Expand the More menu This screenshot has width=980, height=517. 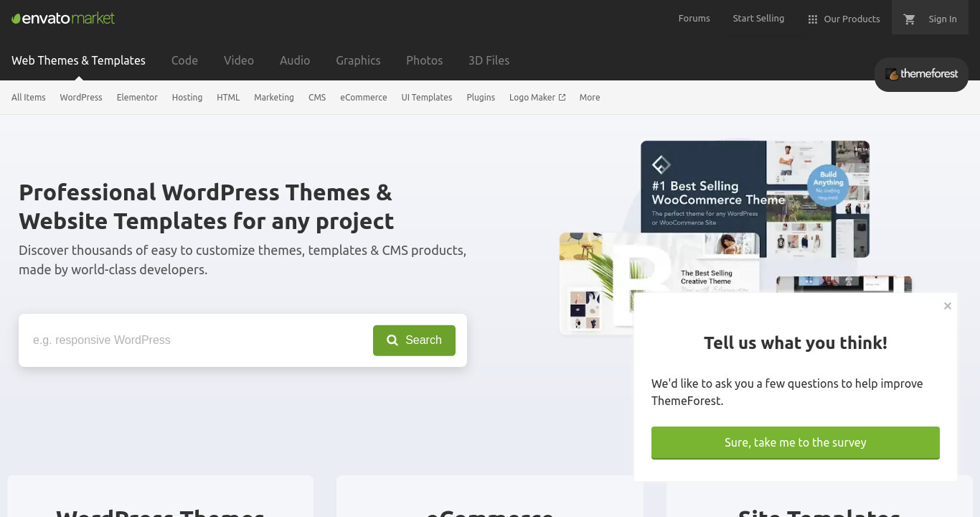pyautogui.click(x=590, y=98)
